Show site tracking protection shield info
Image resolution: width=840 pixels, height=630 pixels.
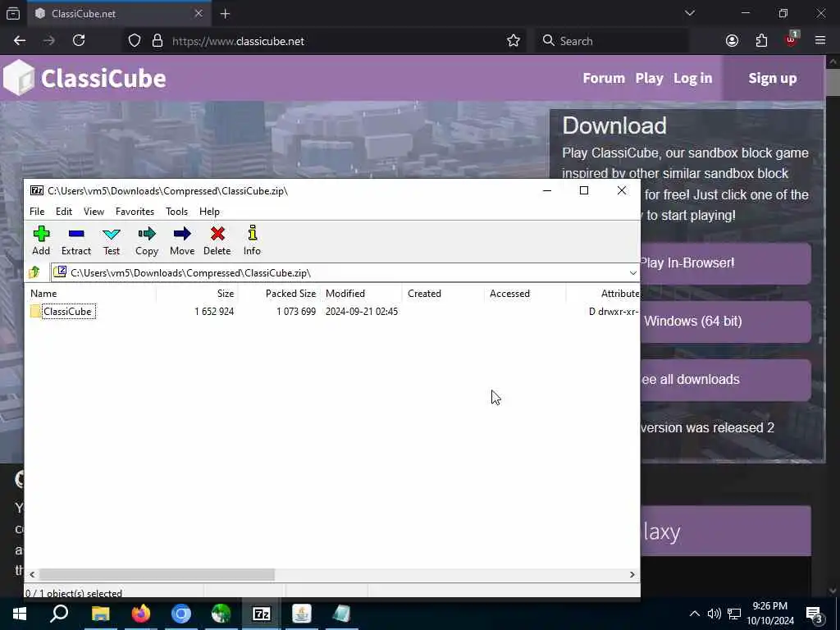(135, 41)
